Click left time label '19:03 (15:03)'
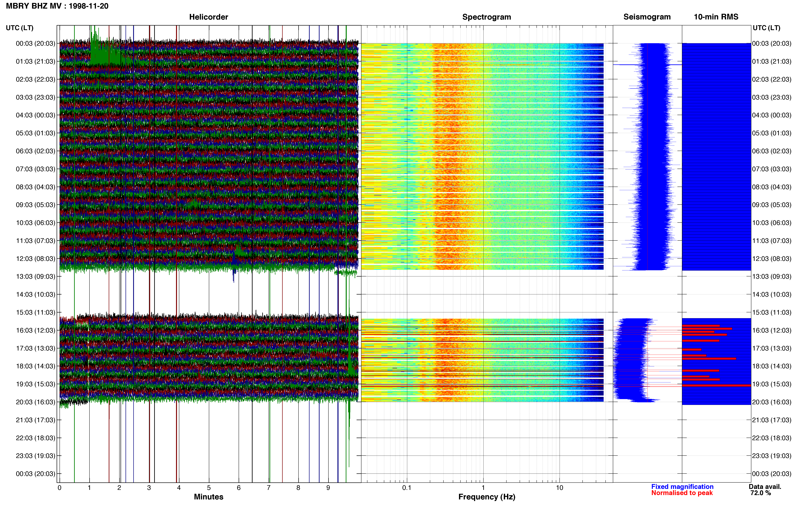 (35, 384)
